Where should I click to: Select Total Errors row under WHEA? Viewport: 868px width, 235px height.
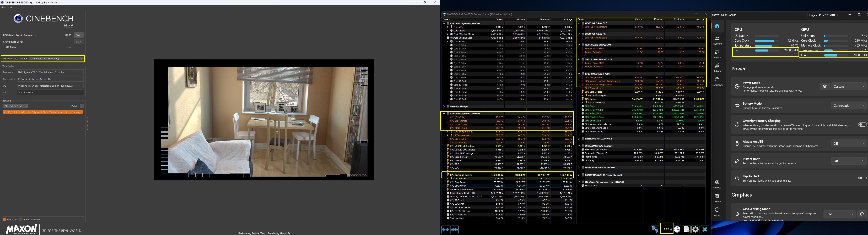coord(641,186)
